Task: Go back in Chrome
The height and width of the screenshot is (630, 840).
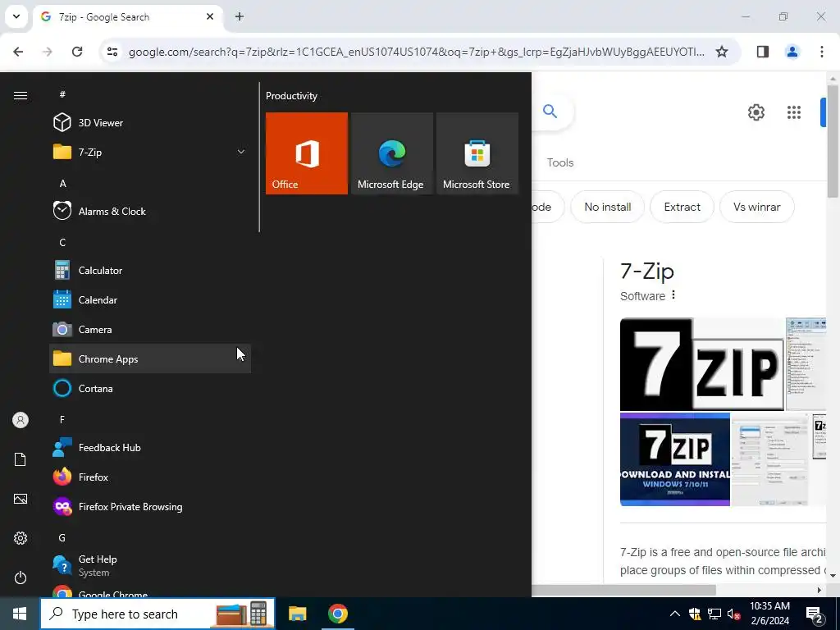Action: pyautogui.click(x=18, y=52)
